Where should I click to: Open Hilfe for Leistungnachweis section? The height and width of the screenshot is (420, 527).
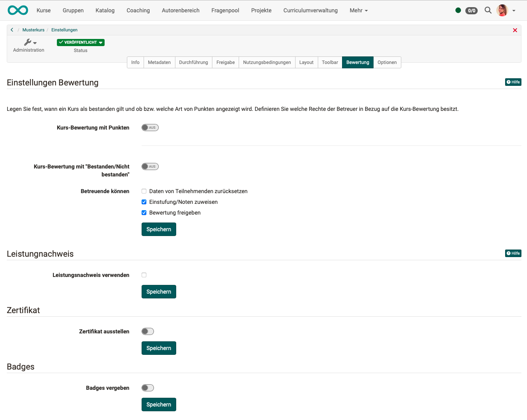click(x=513, y=253)
